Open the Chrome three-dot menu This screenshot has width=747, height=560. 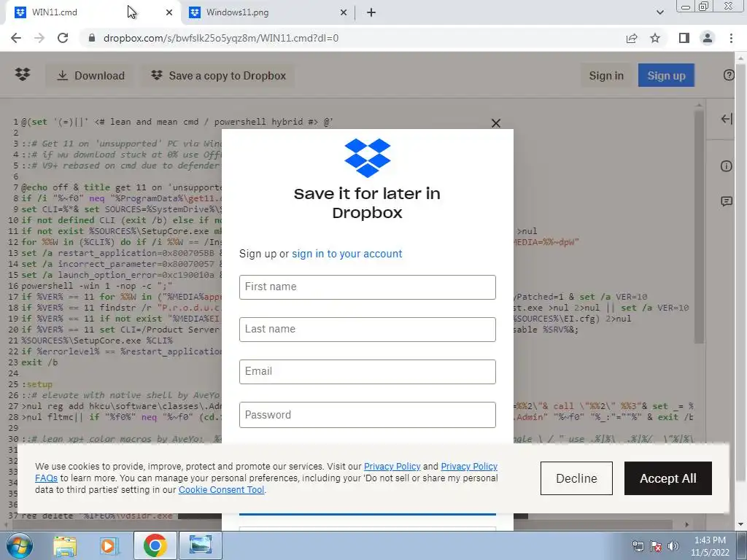pos(731,38)
